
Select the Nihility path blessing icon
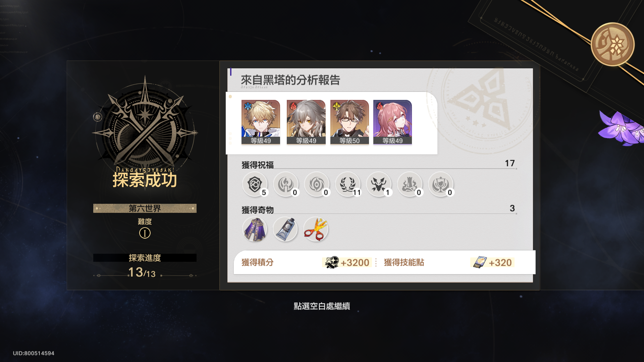317,184
